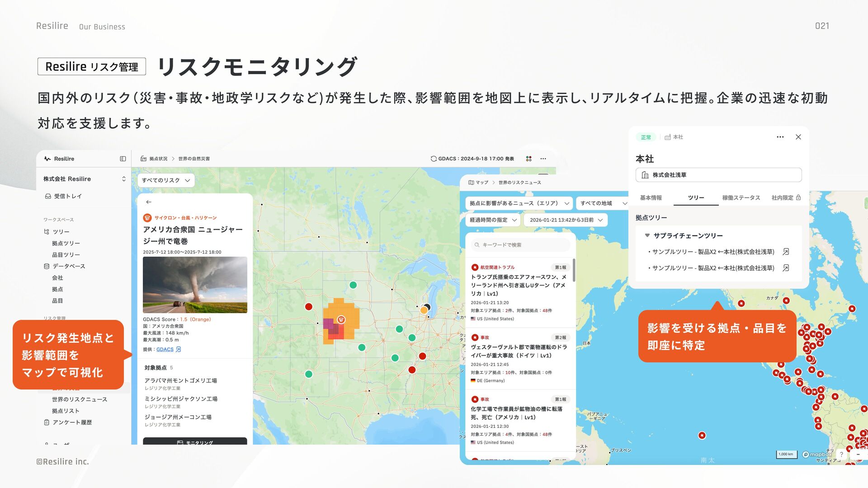Open the four-dot apps grid icon

tap(529, 159)
